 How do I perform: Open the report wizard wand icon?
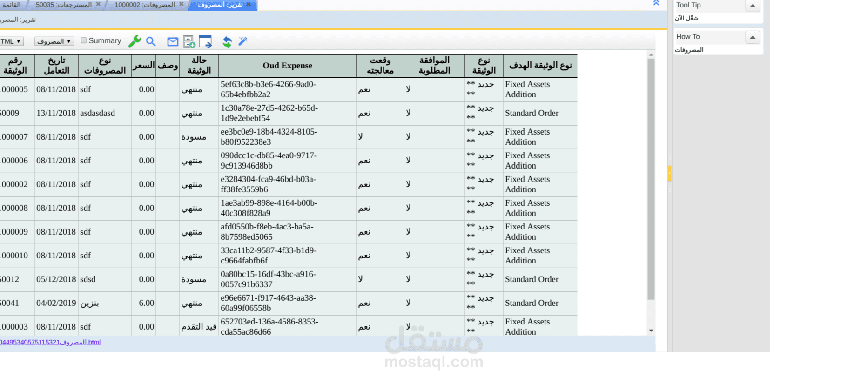pyautogui.click(x=242, y=41)
